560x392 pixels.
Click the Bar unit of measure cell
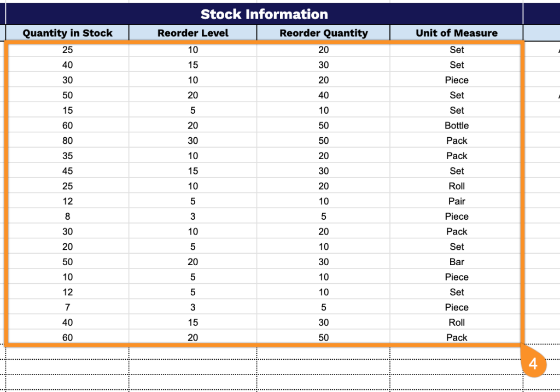coord(456,262)
